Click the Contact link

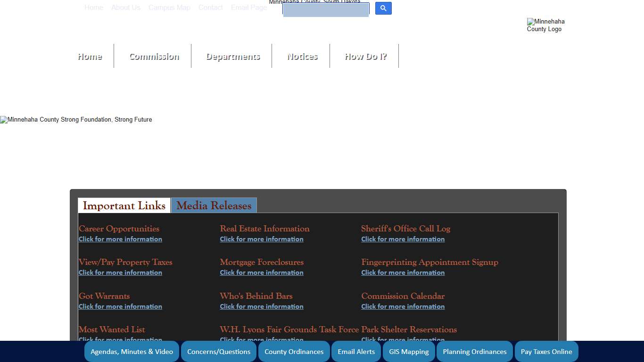click(x=210, y=8)
